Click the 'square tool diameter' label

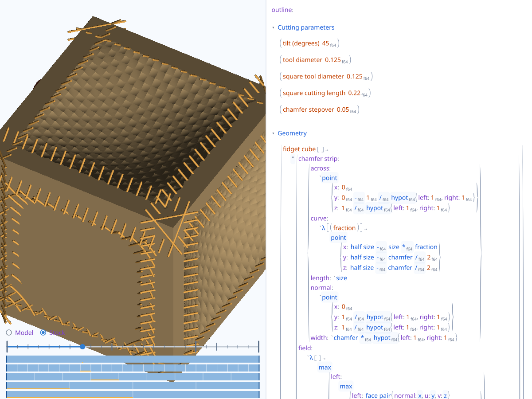coord(313,77)
